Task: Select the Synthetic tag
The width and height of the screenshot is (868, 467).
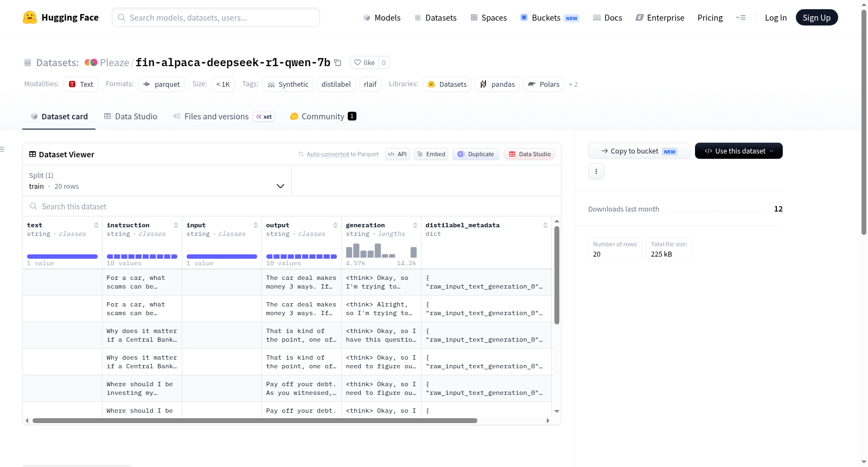Action: (288, 84)
